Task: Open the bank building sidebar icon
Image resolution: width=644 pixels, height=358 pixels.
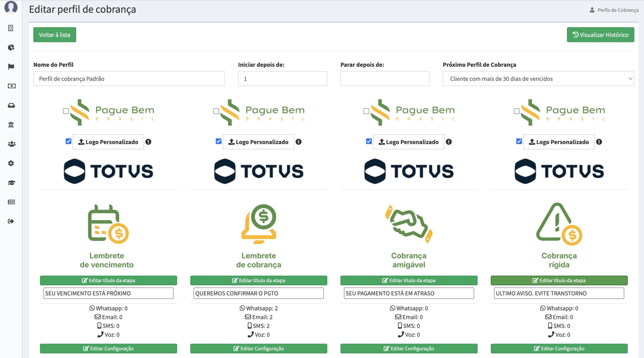Action: tap(11, 125)
